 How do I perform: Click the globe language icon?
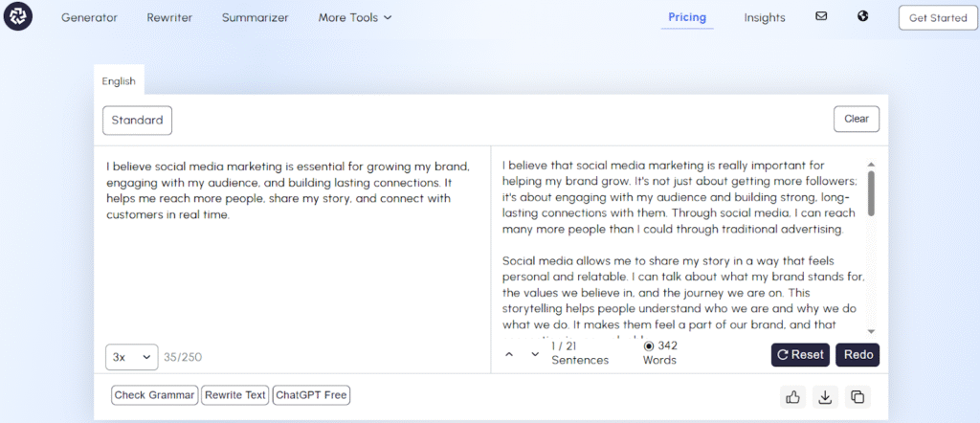click(862, 16)
